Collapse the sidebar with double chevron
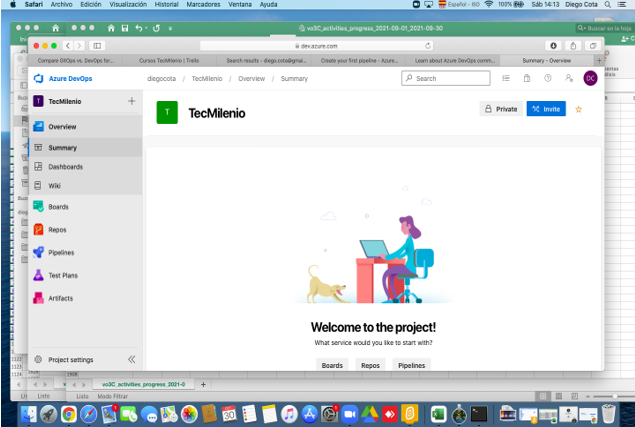Screen dimensions: 635x427 132,359
